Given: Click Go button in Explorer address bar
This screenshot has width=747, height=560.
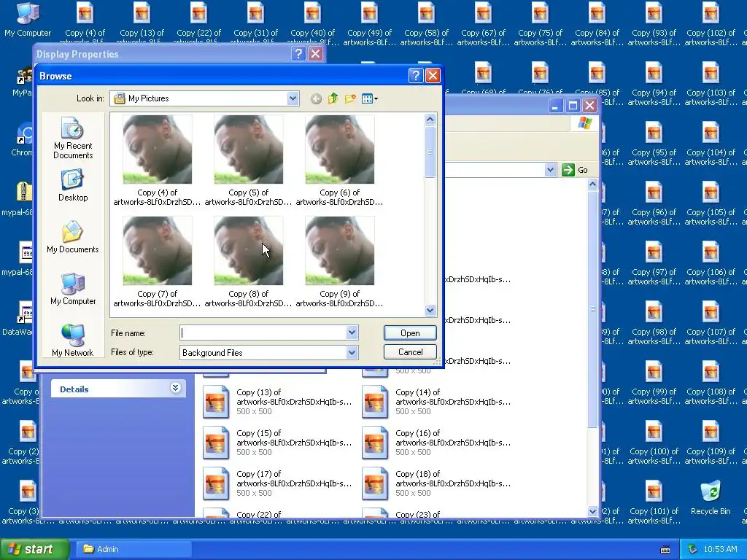Looking at the screenshot, I should click(575, 170).
